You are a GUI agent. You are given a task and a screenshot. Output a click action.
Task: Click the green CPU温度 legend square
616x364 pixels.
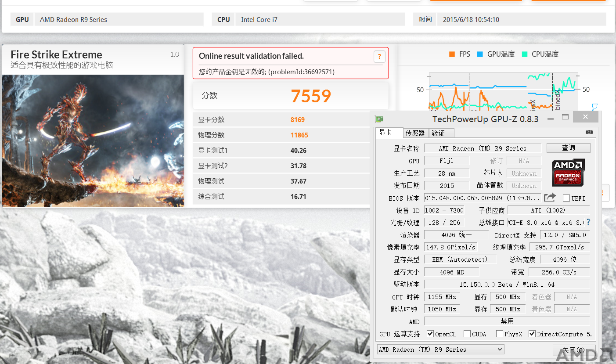click(524, 54)
